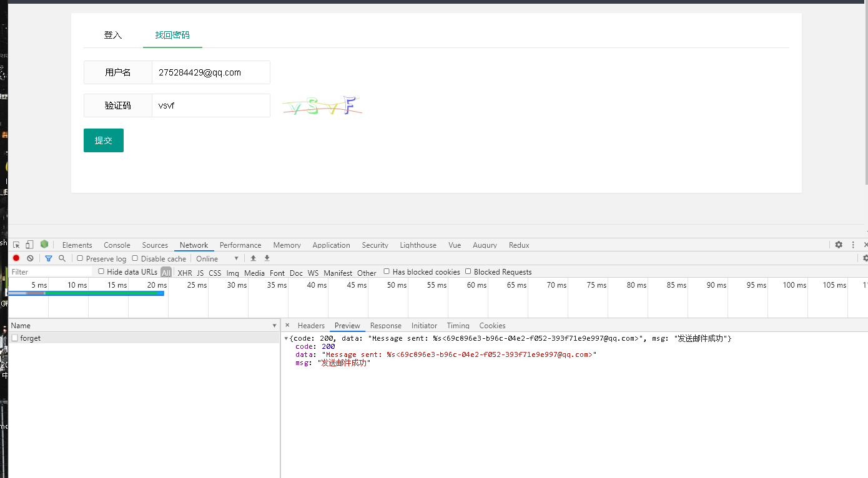Viewport: 868px width, 478px height.
Task: Enable the Preserve log checkbox
Action: point(80,258)
